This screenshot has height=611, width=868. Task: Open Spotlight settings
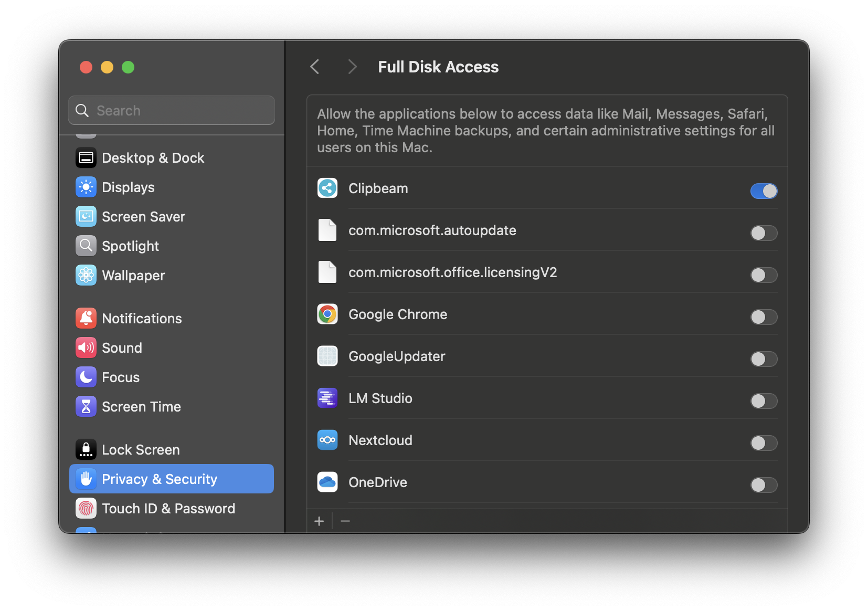tap(172, 246)
